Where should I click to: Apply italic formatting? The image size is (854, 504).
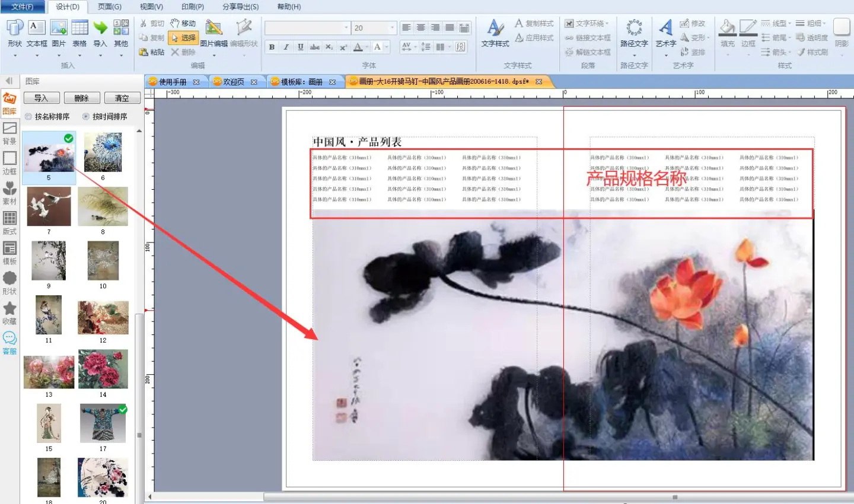(286, 47)
